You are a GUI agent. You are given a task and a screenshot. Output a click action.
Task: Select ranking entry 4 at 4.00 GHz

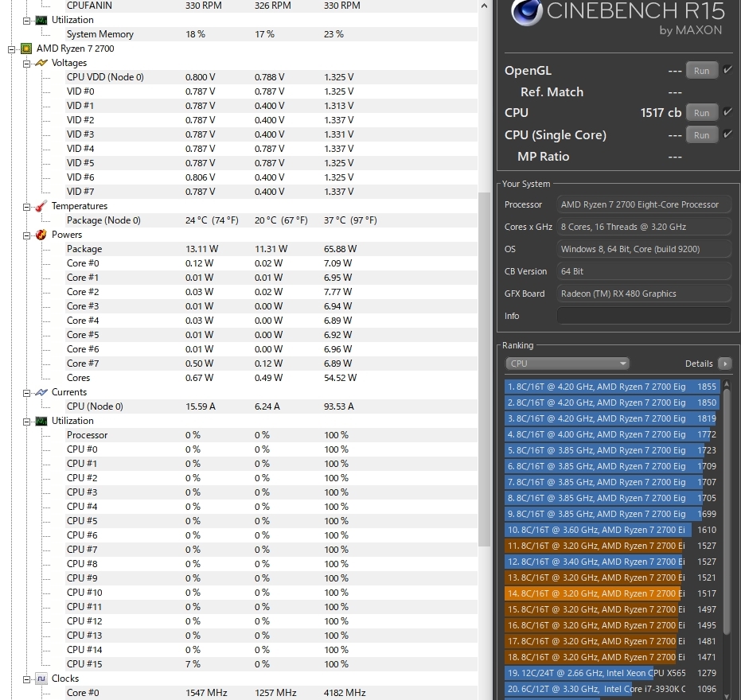click(612, 434)
